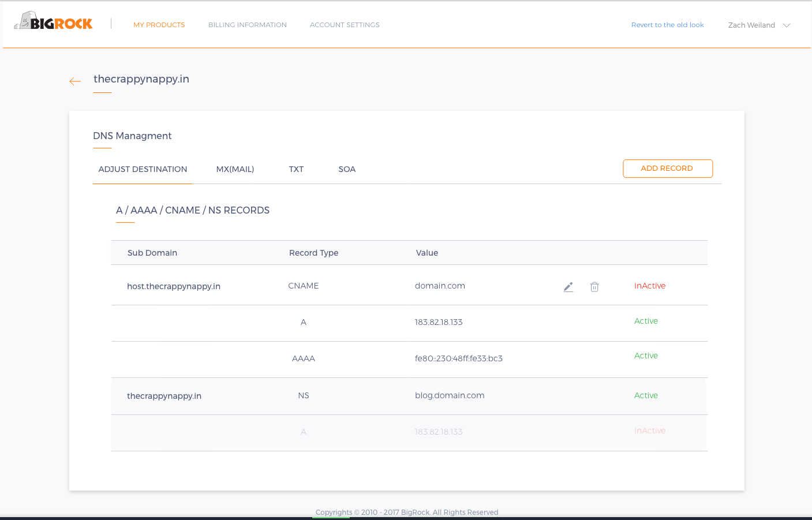Click the Active status of the AAAA row
Image resolution: width=812 pixels, height=520 pixels.
point(646,356)
